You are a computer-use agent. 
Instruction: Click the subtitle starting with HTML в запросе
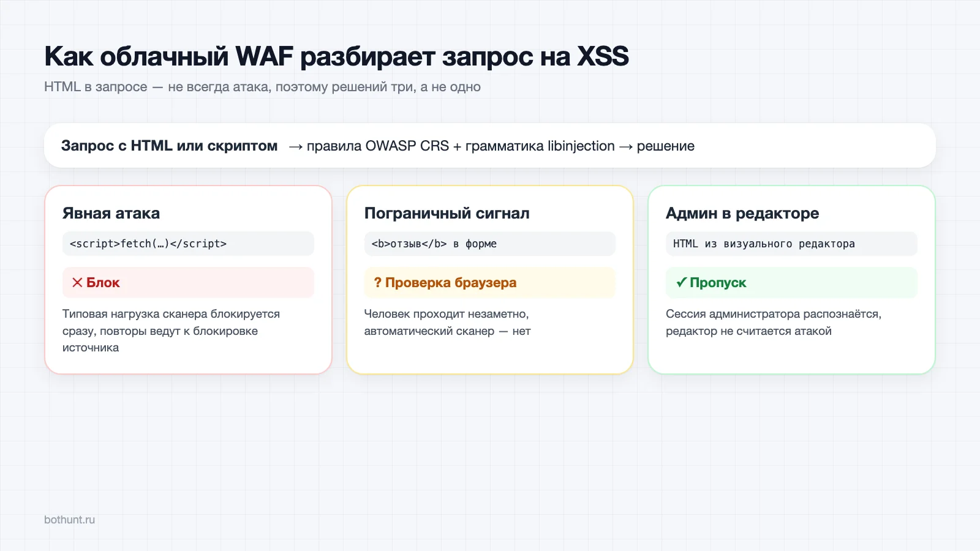tap(262, 87)
